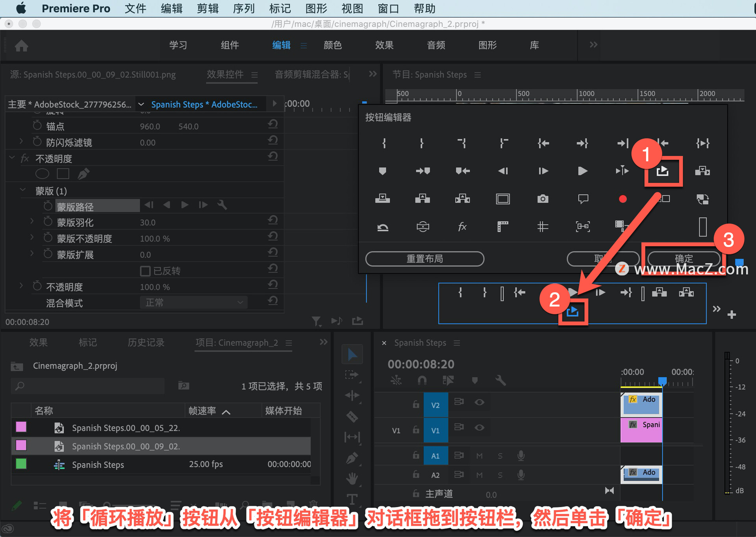
Task: Select the Show Rulers icon in Button Editor
Action: tap(503, 226)
